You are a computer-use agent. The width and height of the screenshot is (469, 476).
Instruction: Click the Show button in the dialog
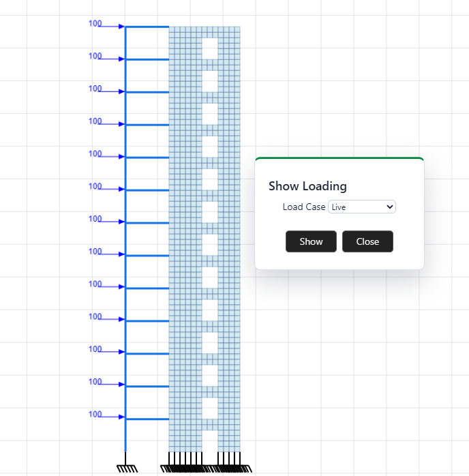point(311,241)
